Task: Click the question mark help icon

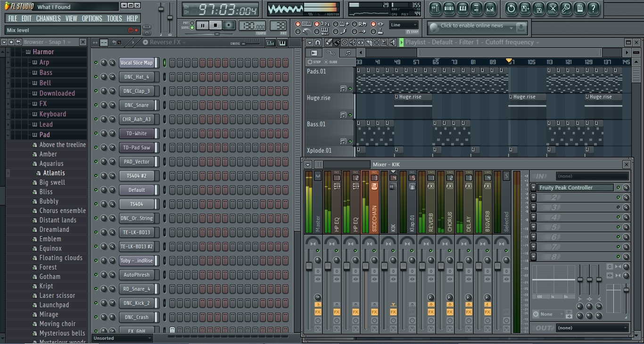Action: click(593, 8)
